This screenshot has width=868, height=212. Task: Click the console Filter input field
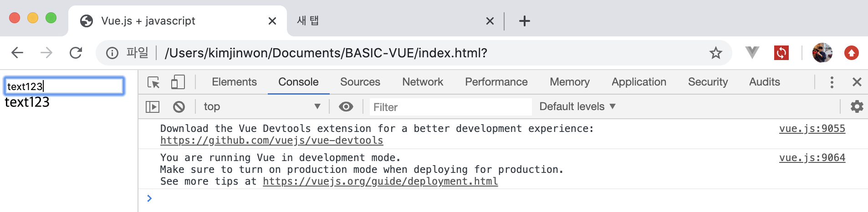[450, 107]
